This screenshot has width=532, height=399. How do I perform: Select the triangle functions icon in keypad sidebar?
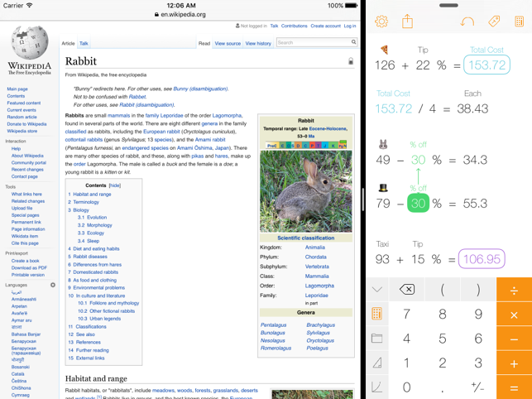(377, 363)
